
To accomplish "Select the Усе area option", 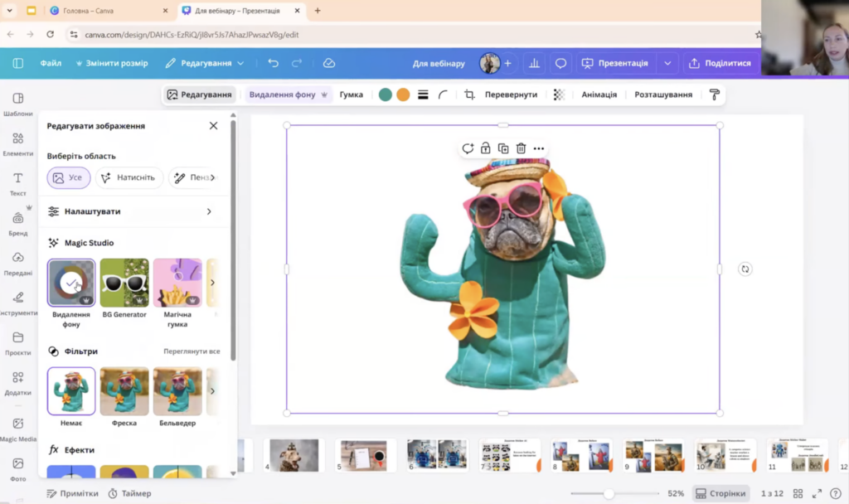I will click(69, 177).
